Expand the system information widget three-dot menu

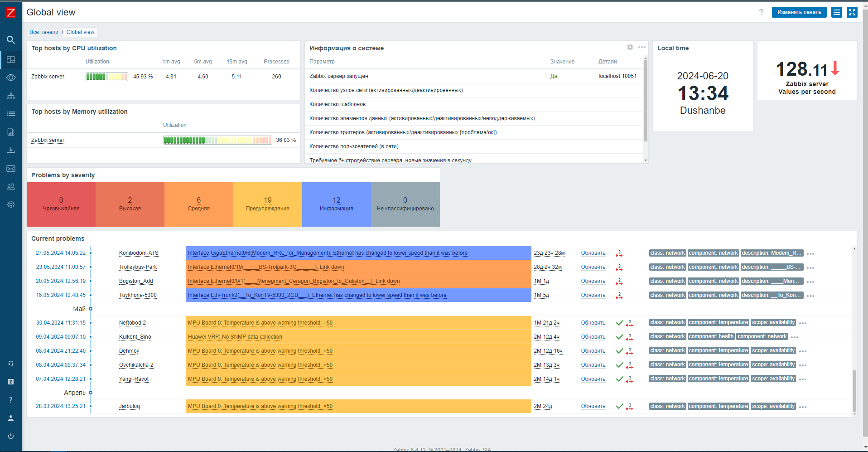click(x=642, y=47)
